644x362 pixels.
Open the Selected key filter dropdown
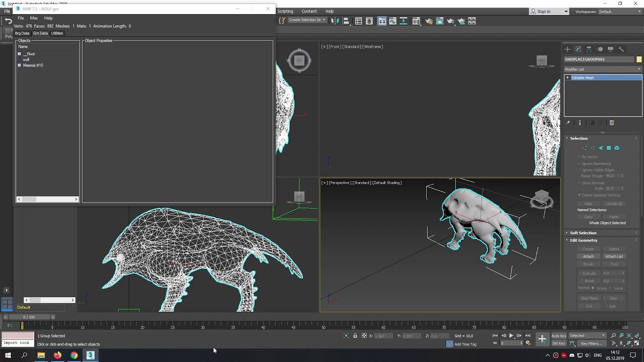[x=587, y=335]
